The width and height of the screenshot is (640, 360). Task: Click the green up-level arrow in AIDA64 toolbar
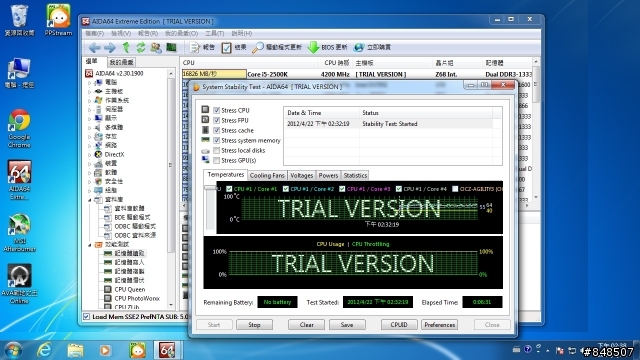(126, 48)
